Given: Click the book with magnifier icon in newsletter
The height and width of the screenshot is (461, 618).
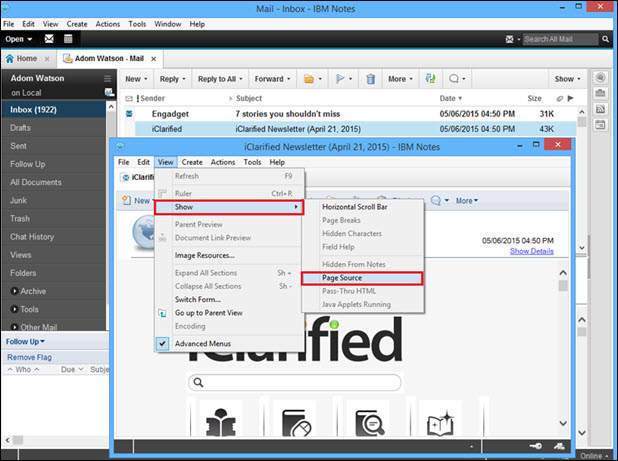Looking at the screenshot, I should tap(369, 423).
